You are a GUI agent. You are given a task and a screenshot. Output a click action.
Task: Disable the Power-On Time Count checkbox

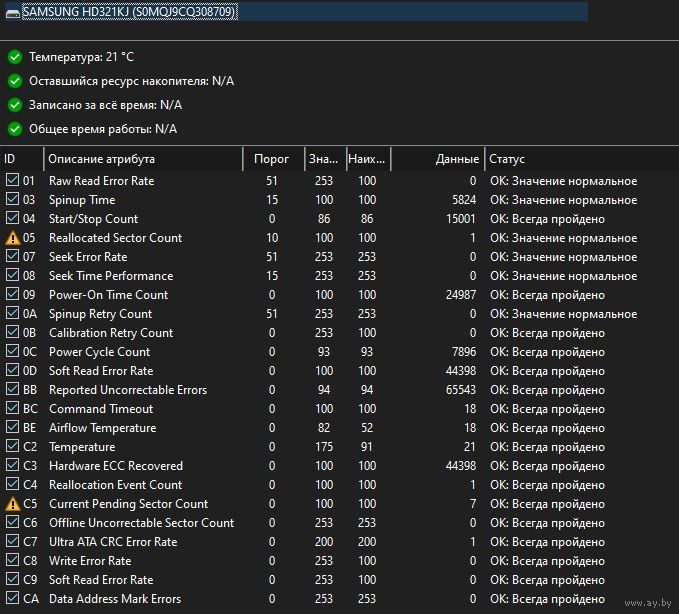12,295
